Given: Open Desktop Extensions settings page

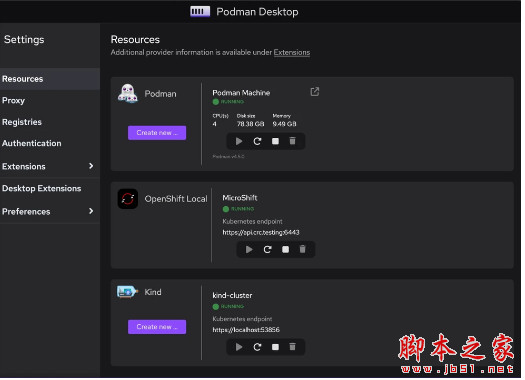Looking at the screenshot, I should coord(50,189).
